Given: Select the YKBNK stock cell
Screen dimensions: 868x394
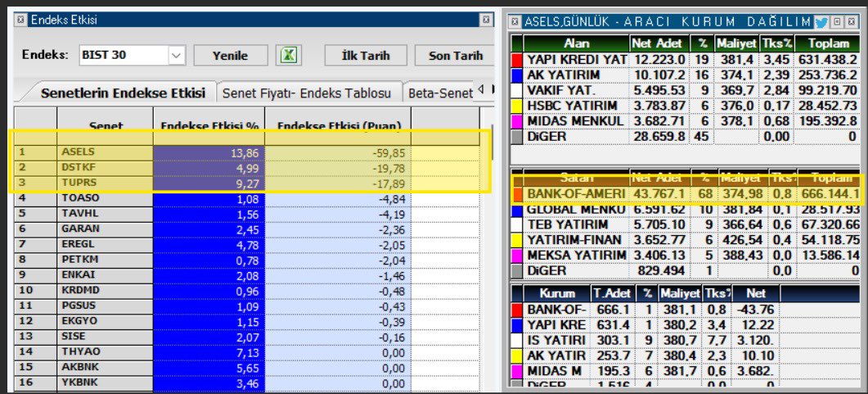Looking at the screenshot, I should [106, 383].
